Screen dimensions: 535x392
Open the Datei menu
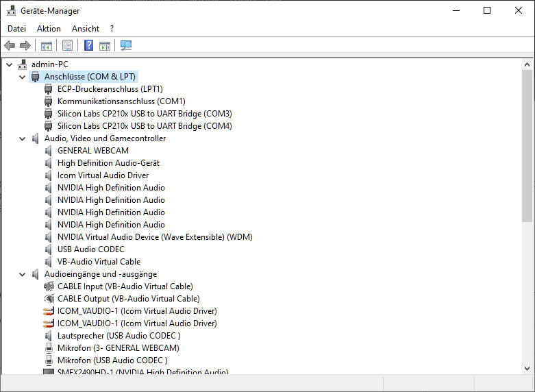16,29
